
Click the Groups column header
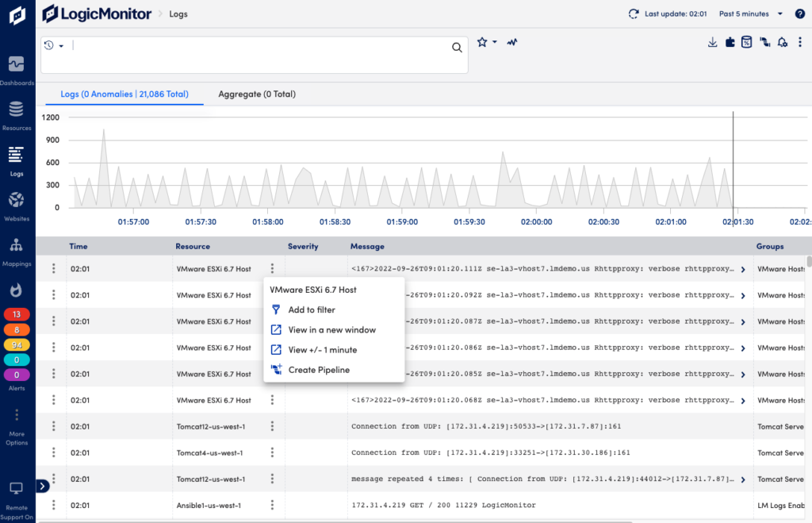[769, 246]
